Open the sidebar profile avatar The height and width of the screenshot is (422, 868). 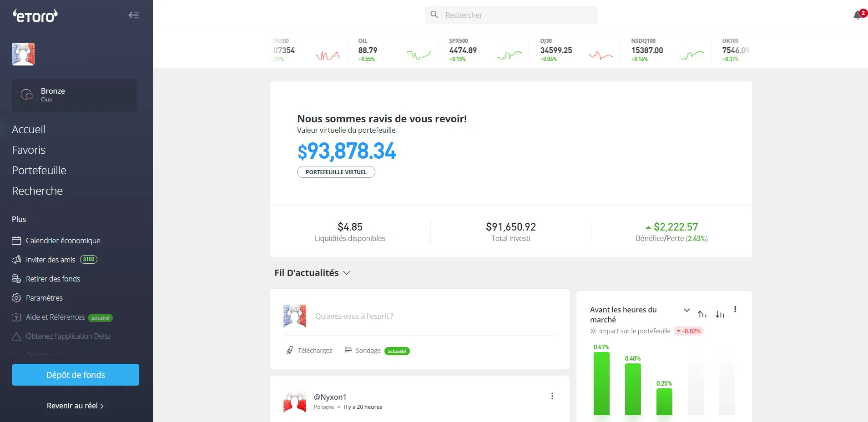[x=23, y=54]
